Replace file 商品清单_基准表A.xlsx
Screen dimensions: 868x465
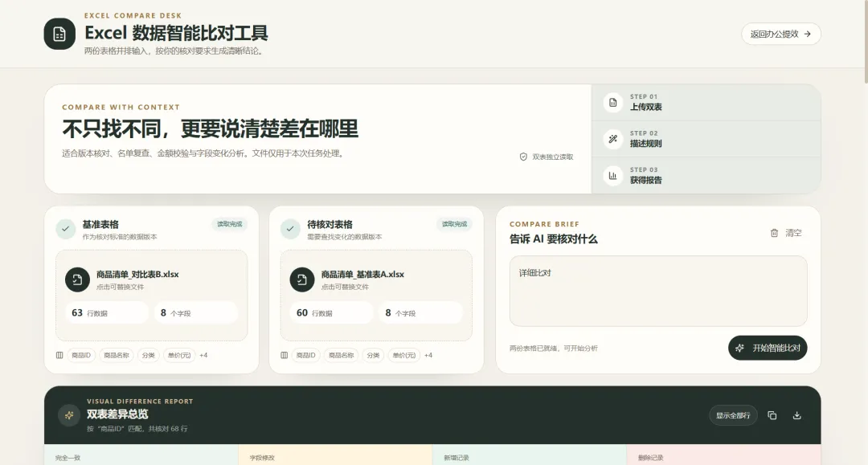pyautogui.click(x=376, y=296)
